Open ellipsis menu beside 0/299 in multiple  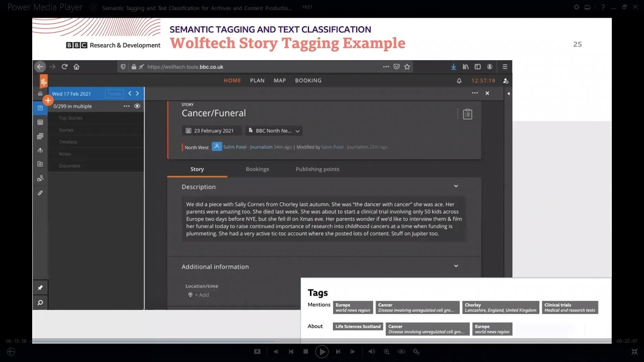point(126,106)
